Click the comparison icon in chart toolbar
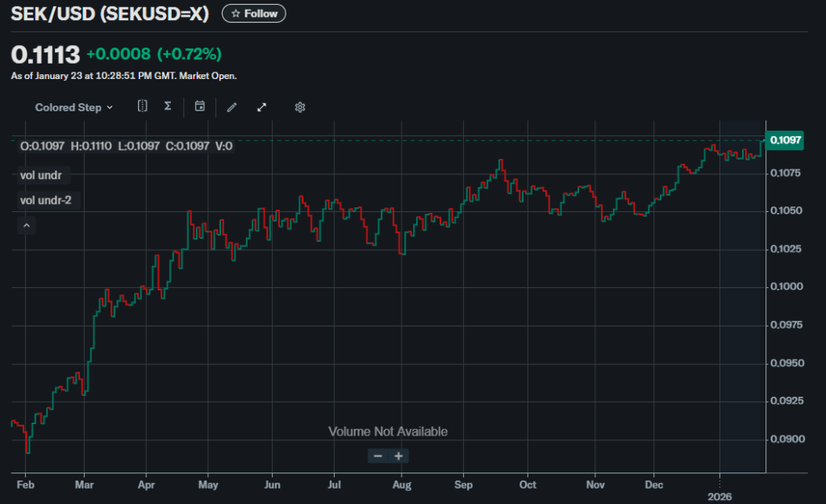Image resolution: width=826 pixels, height=504 pixels. pos(143,106)
